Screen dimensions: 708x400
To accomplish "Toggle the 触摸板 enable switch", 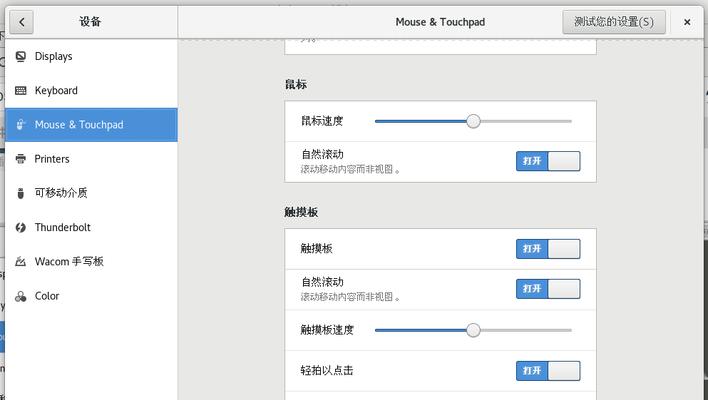I will pos(548,249).
